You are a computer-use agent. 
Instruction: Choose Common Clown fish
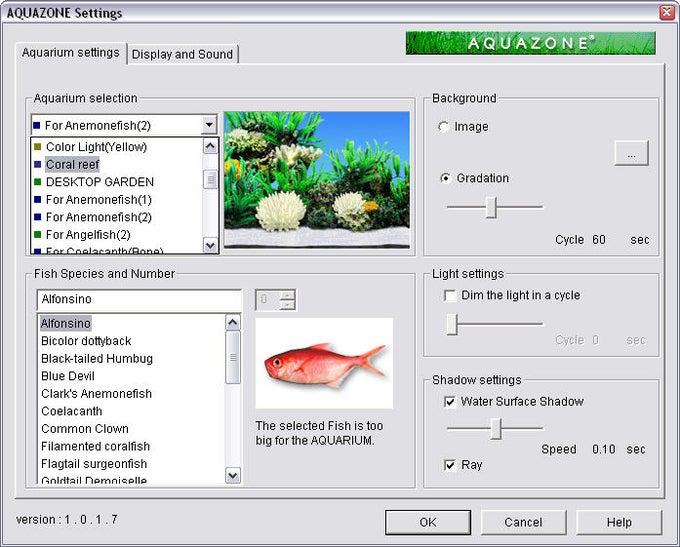click(85, 429)
